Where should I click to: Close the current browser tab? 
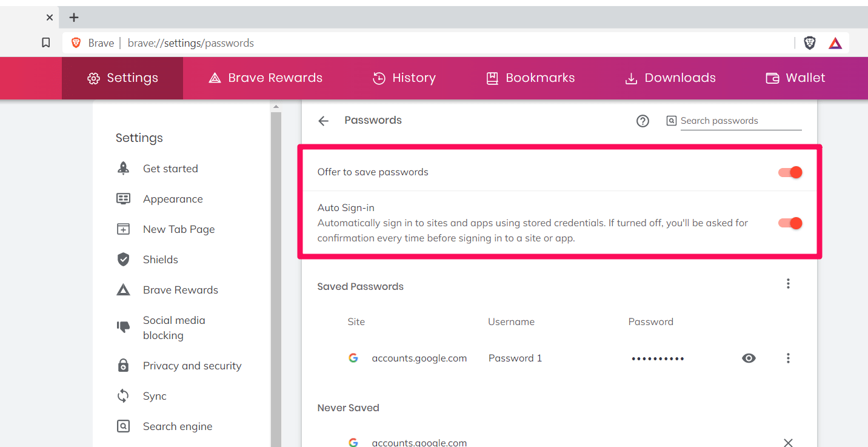(x=50, y=18)
